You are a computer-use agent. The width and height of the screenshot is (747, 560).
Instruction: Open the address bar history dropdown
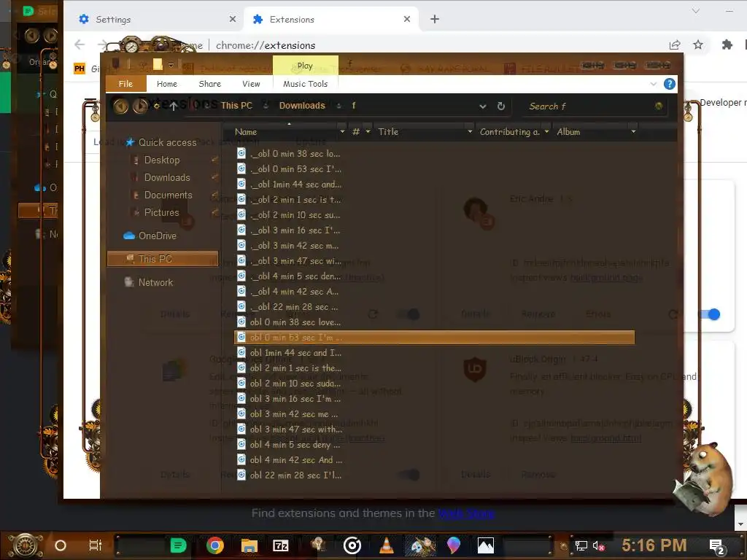coord(483,106)
